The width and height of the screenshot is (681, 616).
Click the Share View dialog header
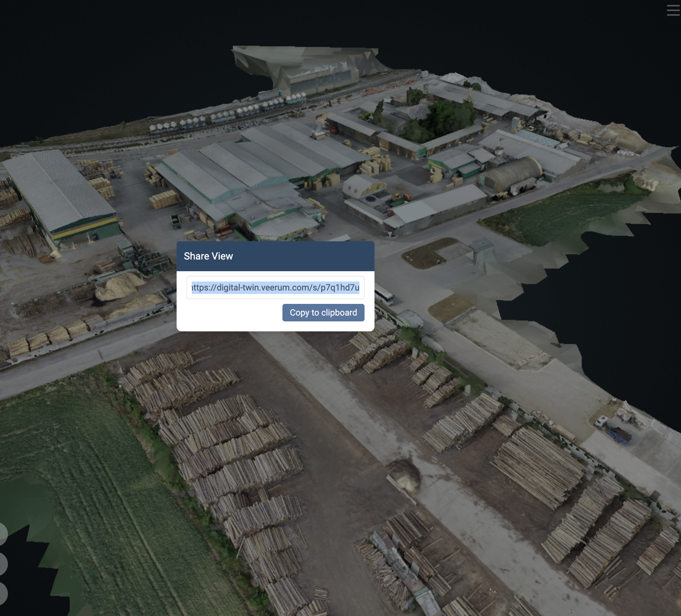(x=209, y=256)
